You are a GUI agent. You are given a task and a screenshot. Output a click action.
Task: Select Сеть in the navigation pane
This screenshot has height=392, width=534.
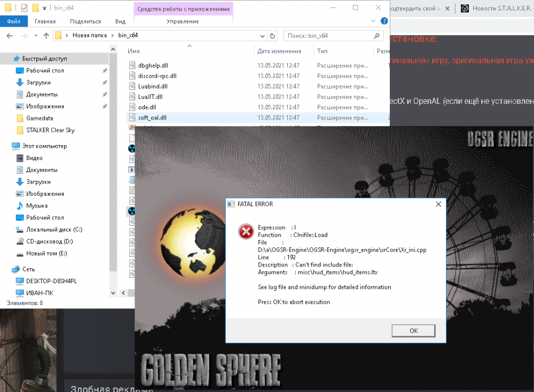29,269
